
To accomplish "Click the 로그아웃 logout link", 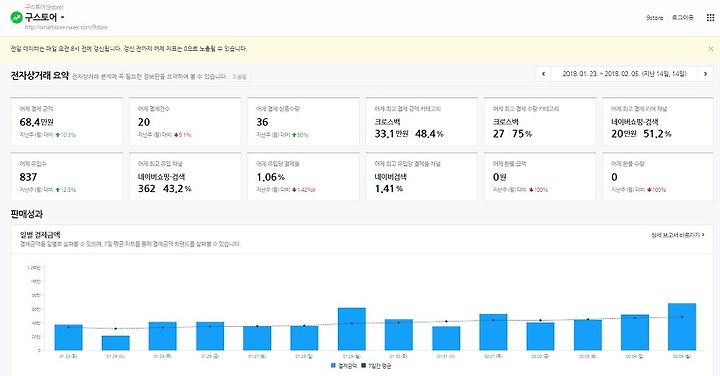I will pos(682,18).
